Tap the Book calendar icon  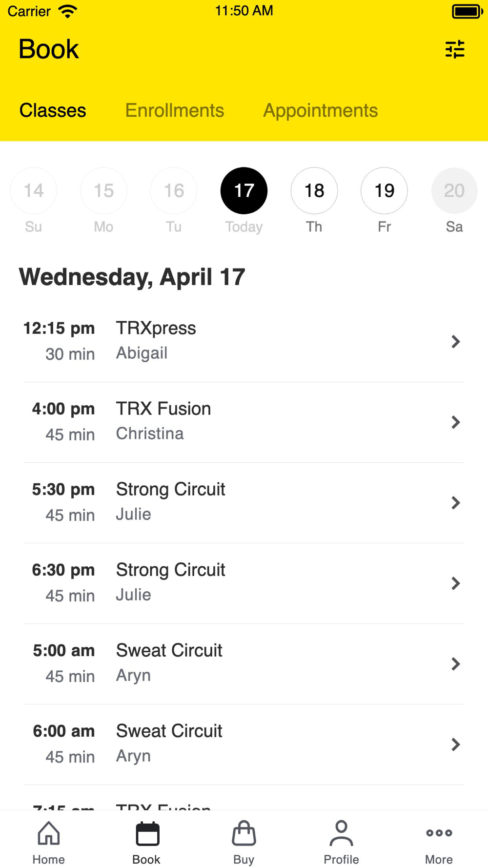(147, 834)
